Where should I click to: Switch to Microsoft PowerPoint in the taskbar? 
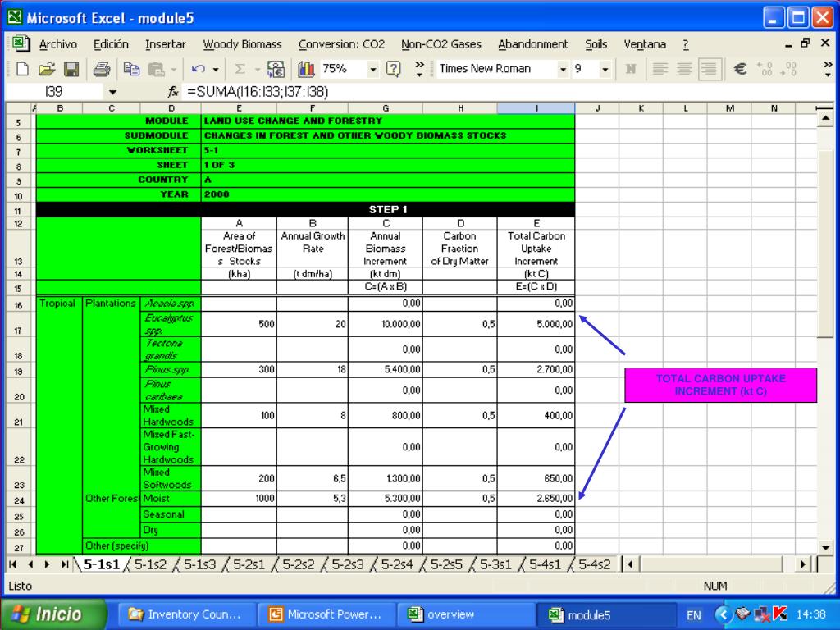tap(326, 614)
